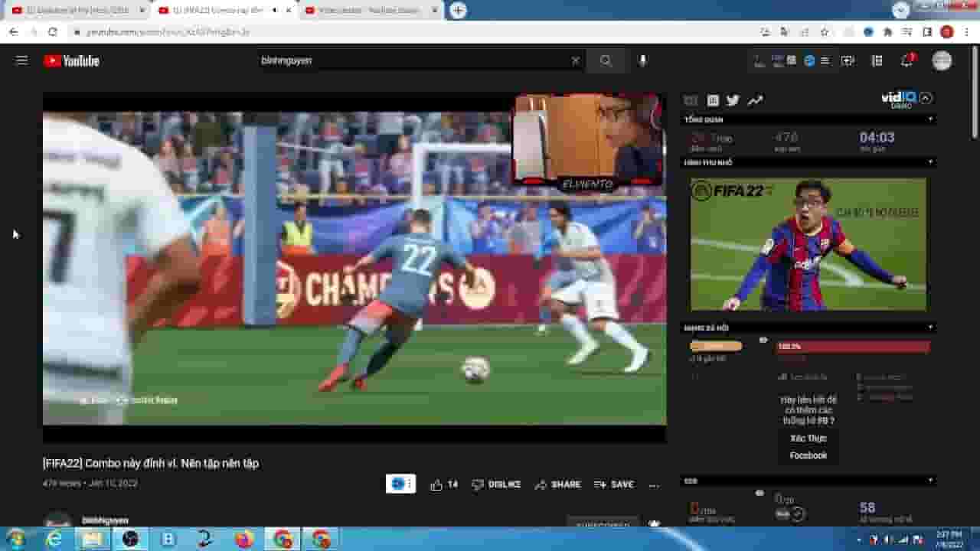Viewport: 980px width, 551px height.
Task: Collapse the thumbnail section in vidIQ panel
Action: [930, 162]
